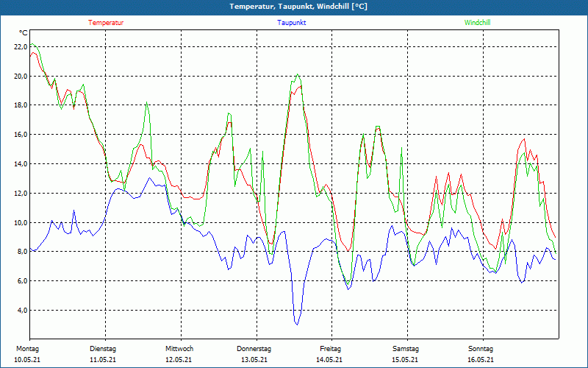Click the 8,0 axis value
The width and height of the screenshot is (588, 368).
pyautogui.click(x=22, y=252)
